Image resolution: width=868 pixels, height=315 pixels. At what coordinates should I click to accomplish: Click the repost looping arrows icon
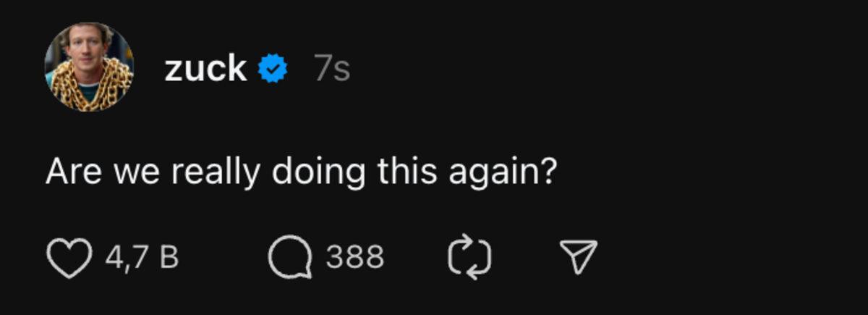469,259
